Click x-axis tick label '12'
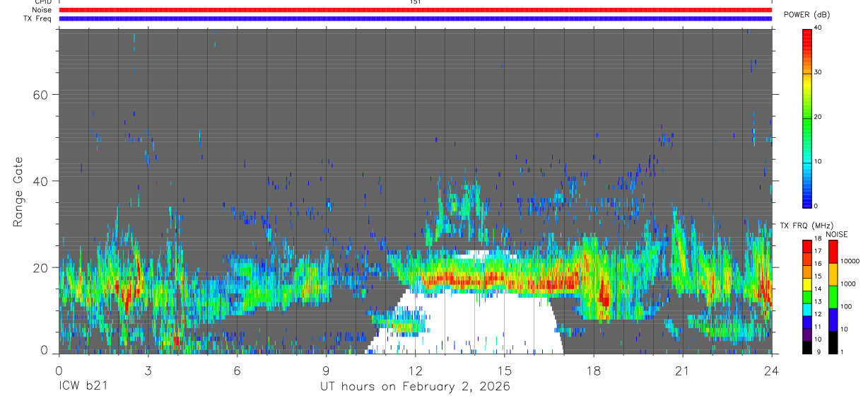 (x=416, y=370)
